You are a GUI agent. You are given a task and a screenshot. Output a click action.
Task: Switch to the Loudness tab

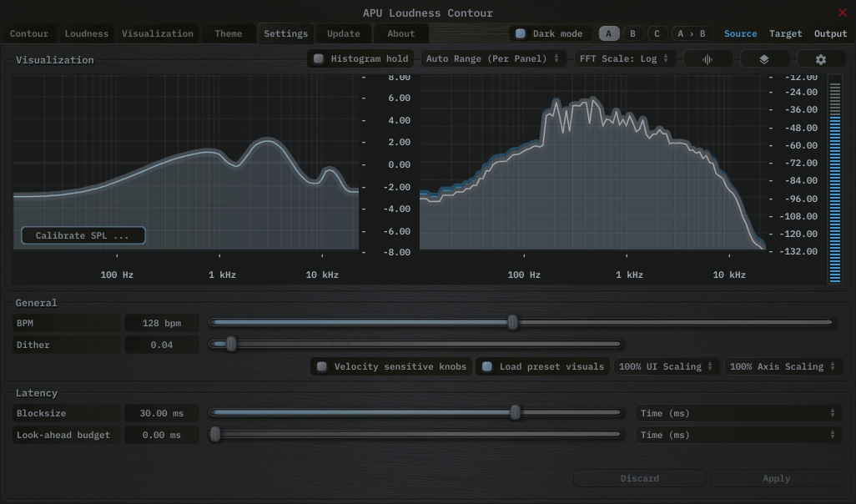point(87,34)
